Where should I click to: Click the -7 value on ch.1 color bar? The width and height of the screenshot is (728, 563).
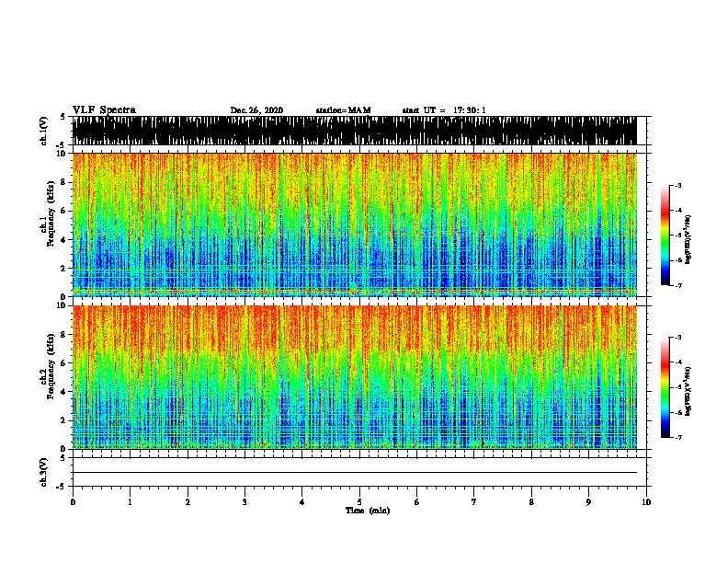coord(677,285)
